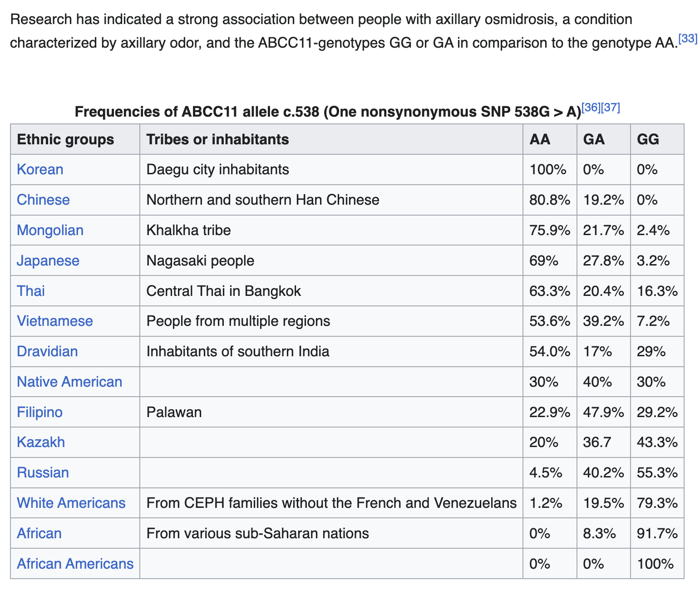This screenshot has height=590, width=700.
Task: Jump to footnote 36 in table caption
Action: (591, 108)
